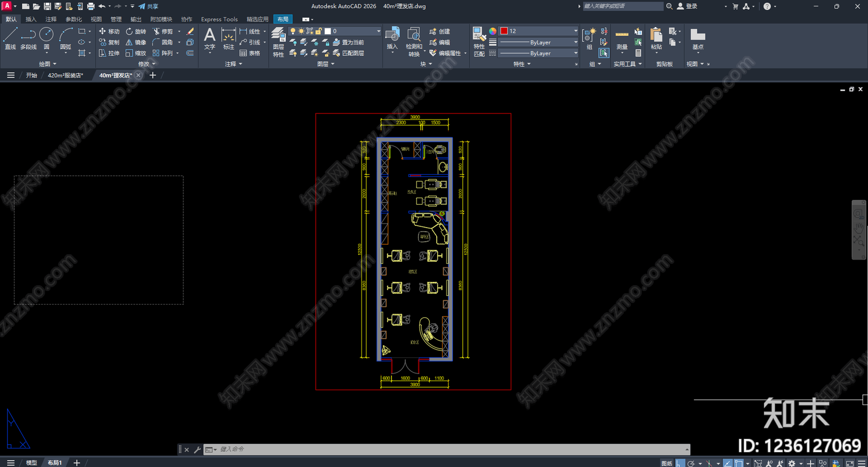
Task: Click 置为当前 make current button
Action: [x=348, y=42]
